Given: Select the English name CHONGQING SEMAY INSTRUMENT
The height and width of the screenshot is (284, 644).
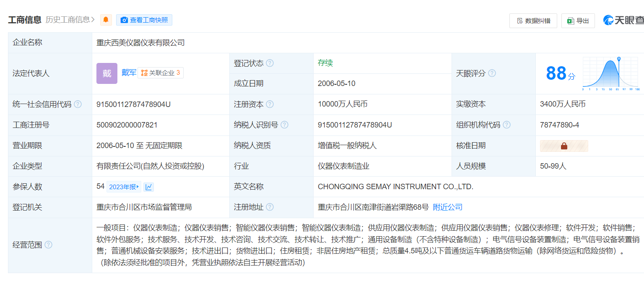Looking at the screenshot, I should click(x=395, y=187).
